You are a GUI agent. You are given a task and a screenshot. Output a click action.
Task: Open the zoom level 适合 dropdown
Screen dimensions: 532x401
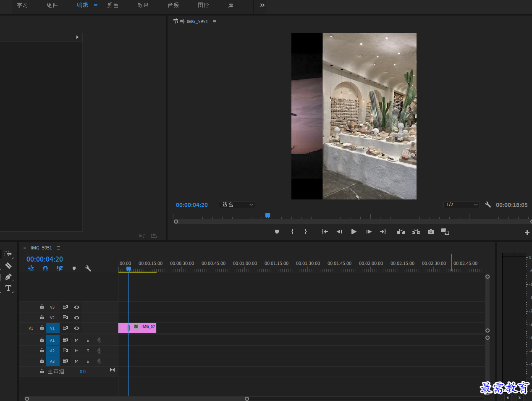237,205
